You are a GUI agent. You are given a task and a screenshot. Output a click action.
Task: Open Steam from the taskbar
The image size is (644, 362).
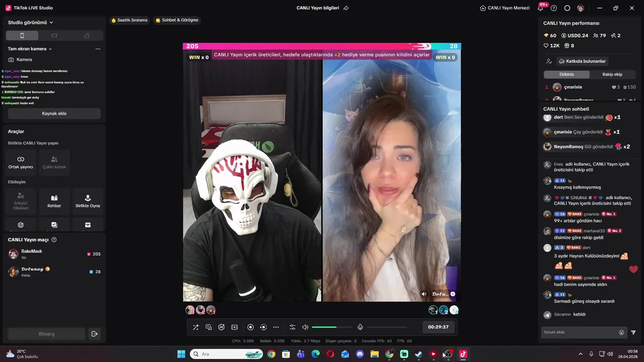click(x=419, y=354)
